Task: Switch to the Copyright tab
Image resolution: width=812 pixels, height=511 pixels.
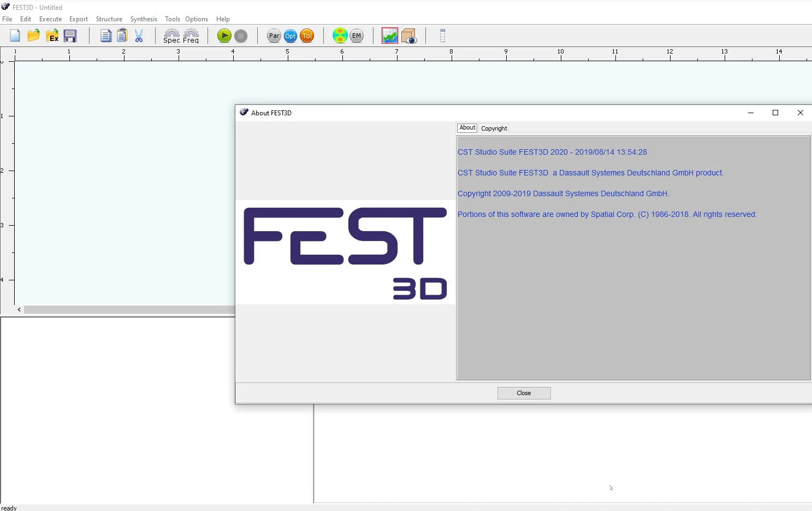Action: (494, 128)
